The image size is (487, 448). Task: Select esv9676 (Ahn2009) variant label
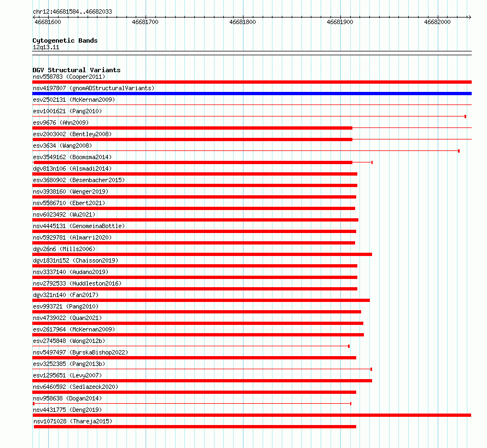[61, 123]
